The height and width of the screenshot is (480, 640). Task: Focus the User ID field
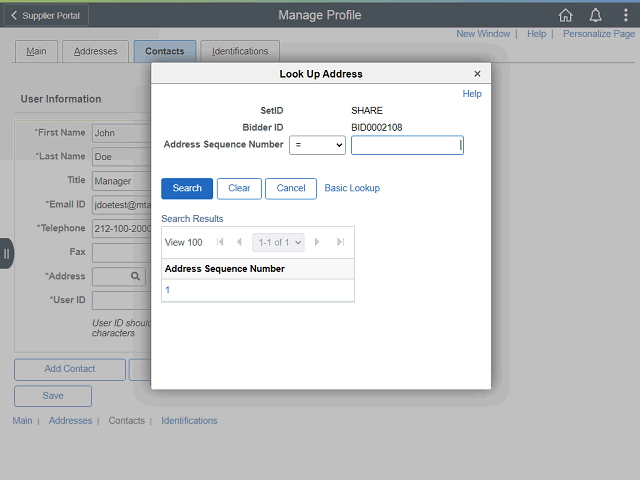pyautogui.click(x=122, y=300)
